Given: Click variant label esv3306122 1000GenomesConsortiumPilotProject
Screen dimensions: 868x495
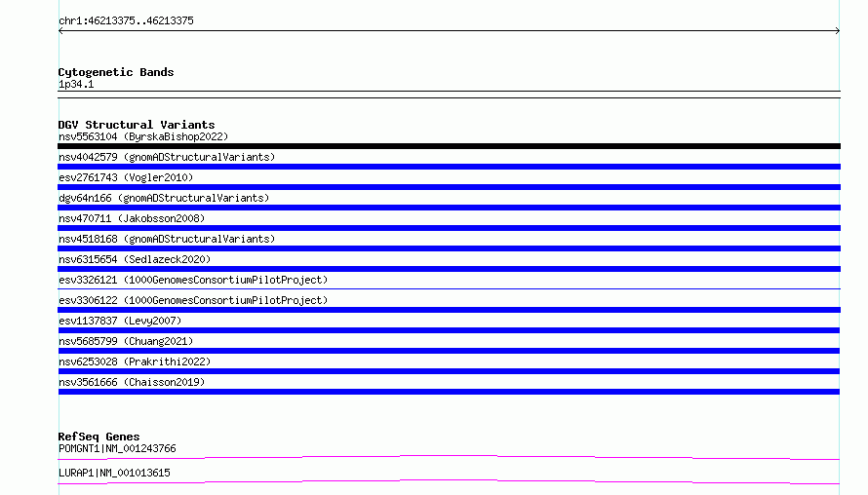Looking at the screenshot, I should 193,300.
